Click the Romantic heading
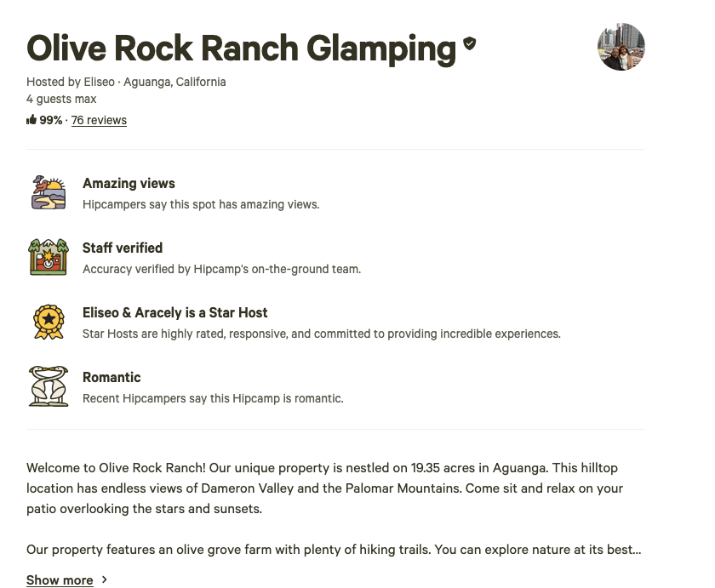This screenshot has height=588, width=715. pyautogui.click(x=112, y=377)
